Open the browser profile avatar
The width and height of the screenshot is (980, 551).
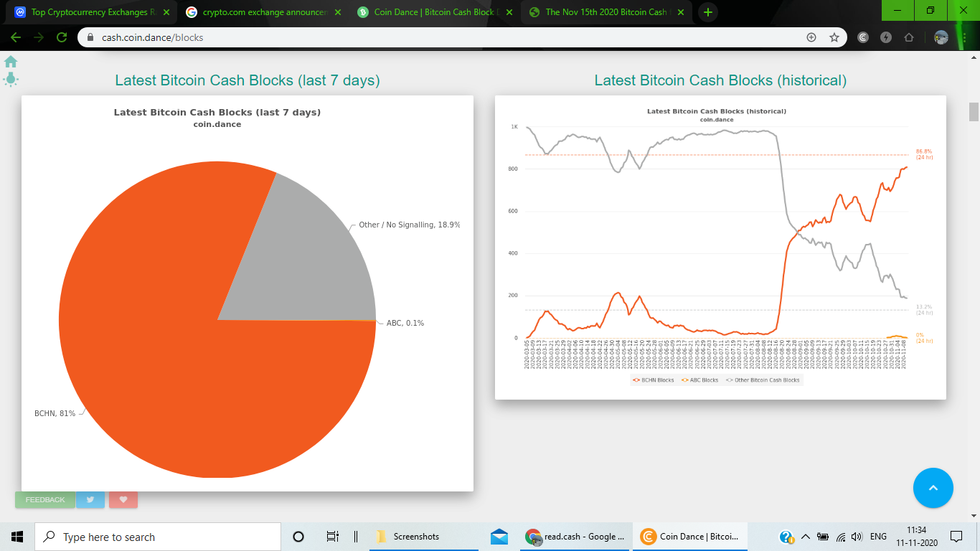[941, 37]
